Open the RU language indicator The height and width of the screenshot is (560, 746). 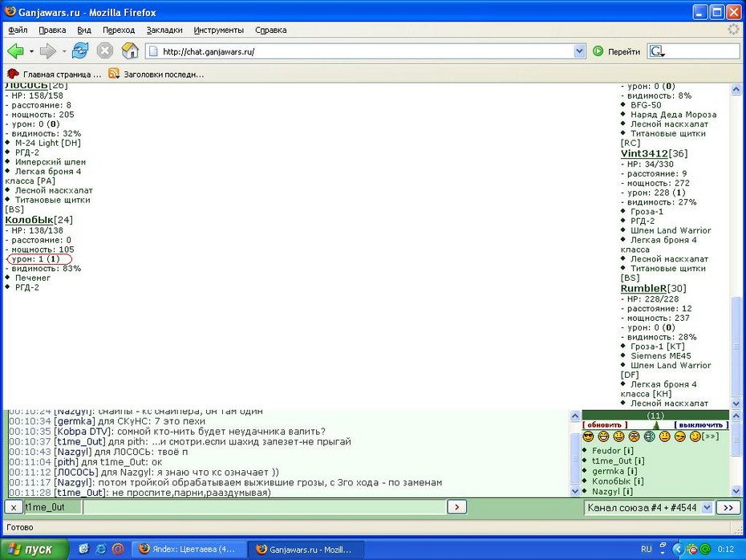[646, 550]
